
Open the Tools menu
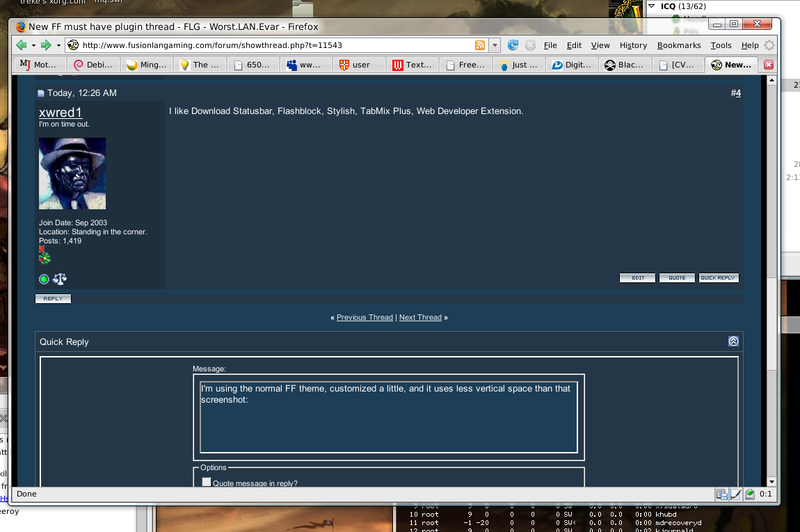click(721, 45)
